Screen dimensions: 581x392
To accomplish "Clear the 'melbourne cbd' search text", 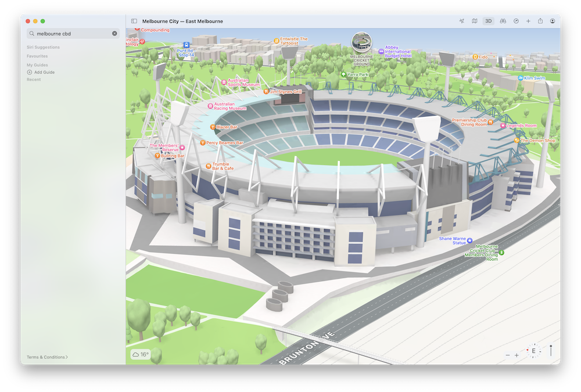I will [114, 34].
